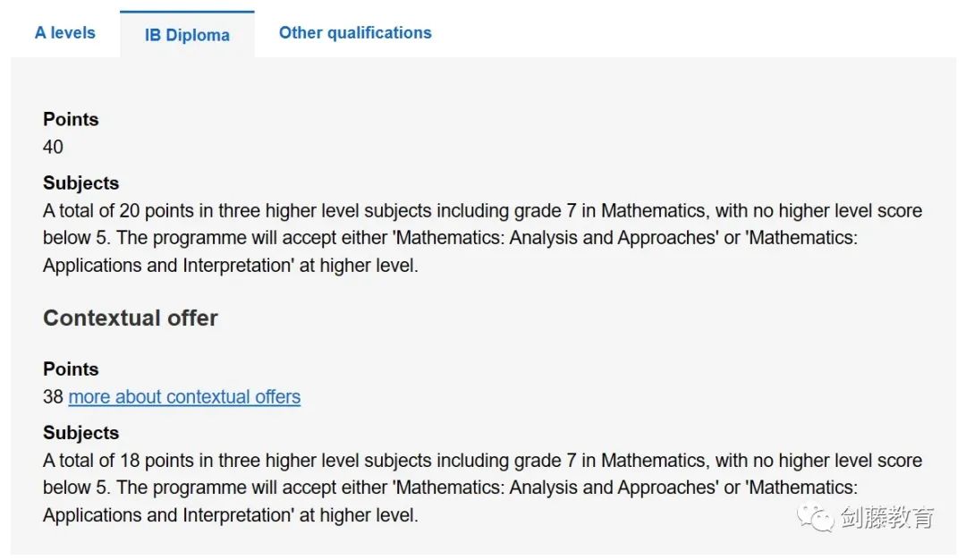This screenshot has height=560, width=966.
Task: Click the blue active indicator above IB Diploma
Action: pos(187,12)
